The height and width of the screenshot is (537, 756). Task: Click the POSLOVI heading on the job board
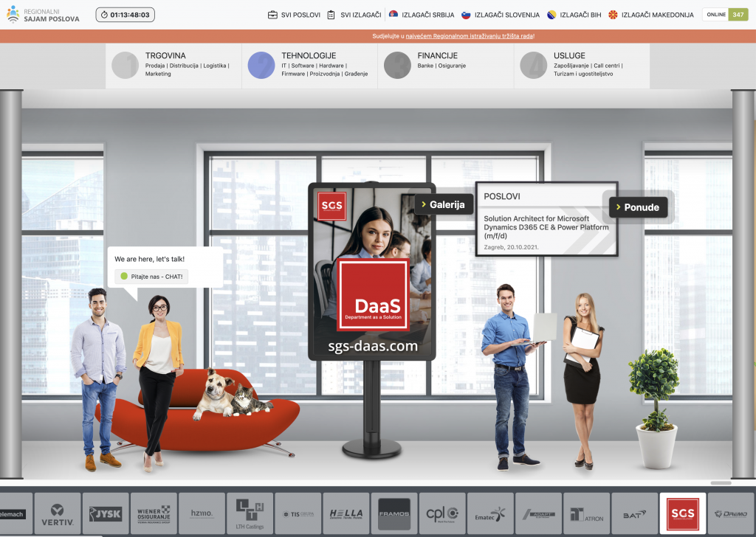(x=502, y=196)
